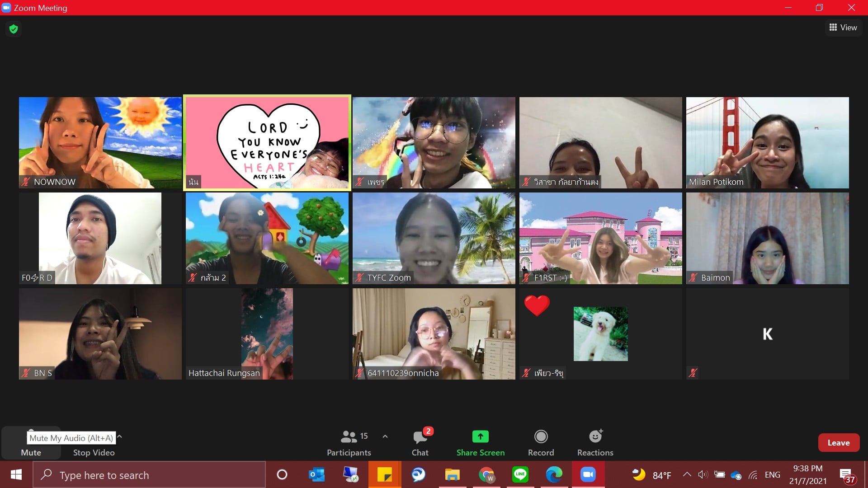Leave the meeting

(838, 443)
